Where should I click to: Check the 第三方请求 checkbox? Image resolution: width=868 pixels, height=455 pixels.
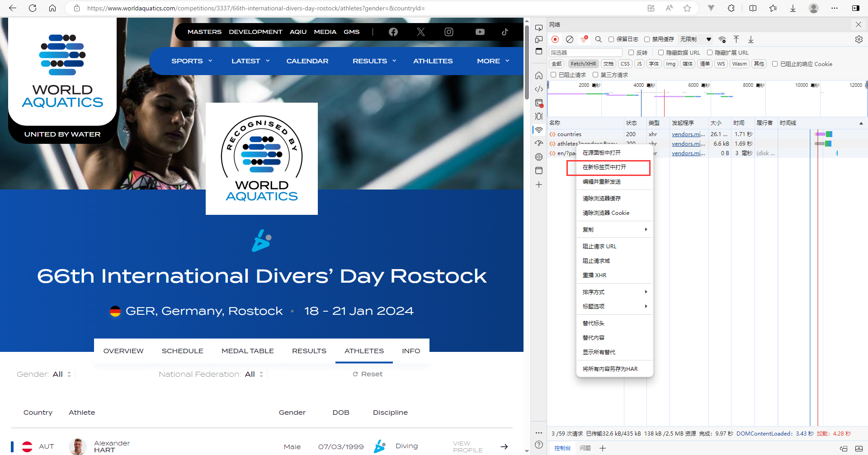click(595, 75)
